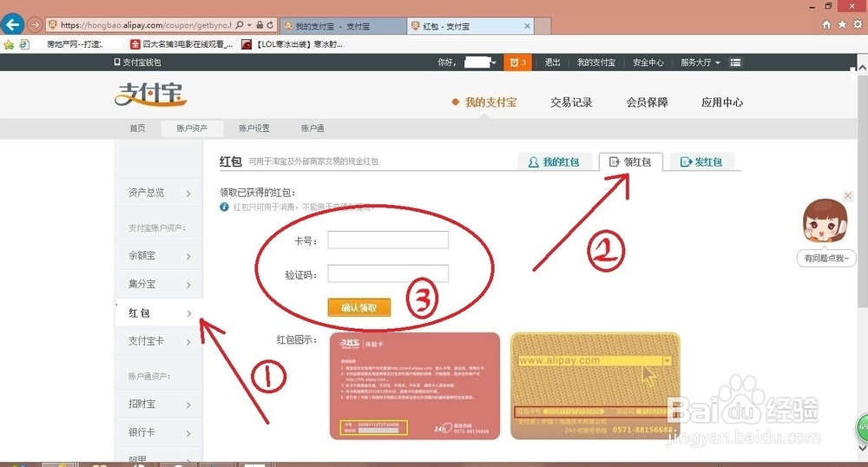Switch to 我的红包 tab

(x=554, y=162)
